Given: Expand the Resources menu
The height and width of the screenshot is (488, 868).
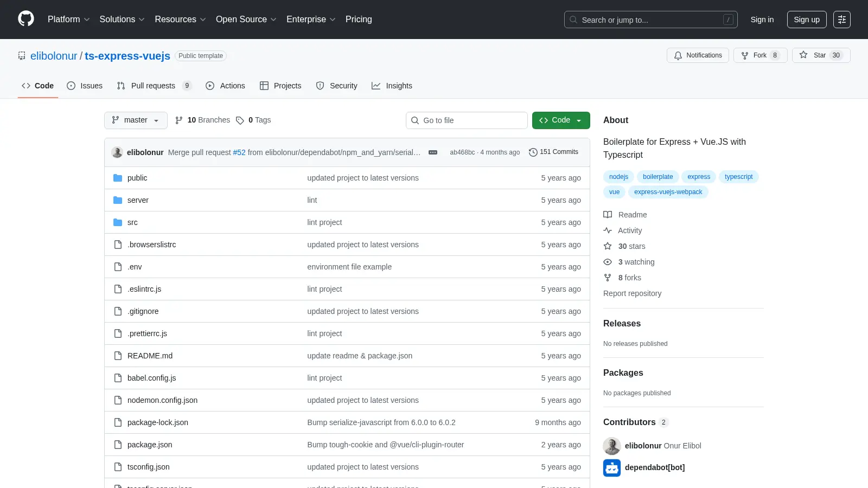Looking at the screenshot, I should coord(180,20).
